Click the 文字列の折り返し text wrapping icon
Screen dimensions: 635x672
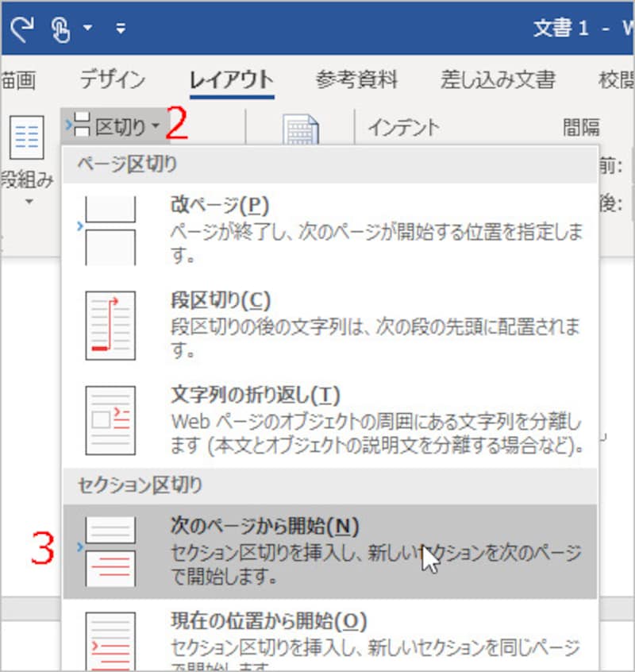(109, 419)
